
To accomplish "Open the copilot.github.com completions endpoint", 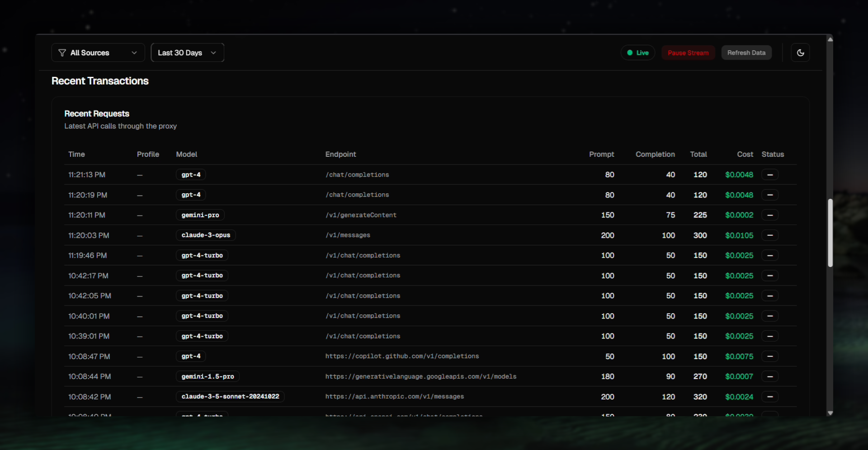I will tap(402, 356).
